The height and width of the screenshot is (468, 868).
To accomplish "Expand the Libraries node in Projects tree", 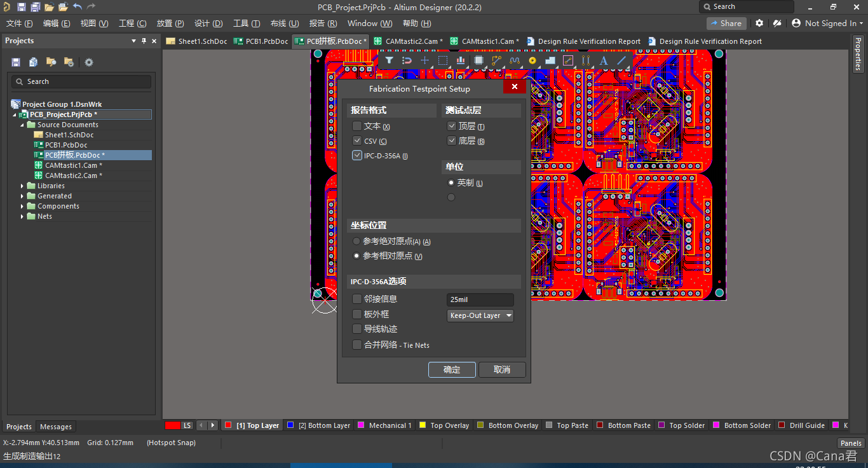I will [x=22, y=185].
